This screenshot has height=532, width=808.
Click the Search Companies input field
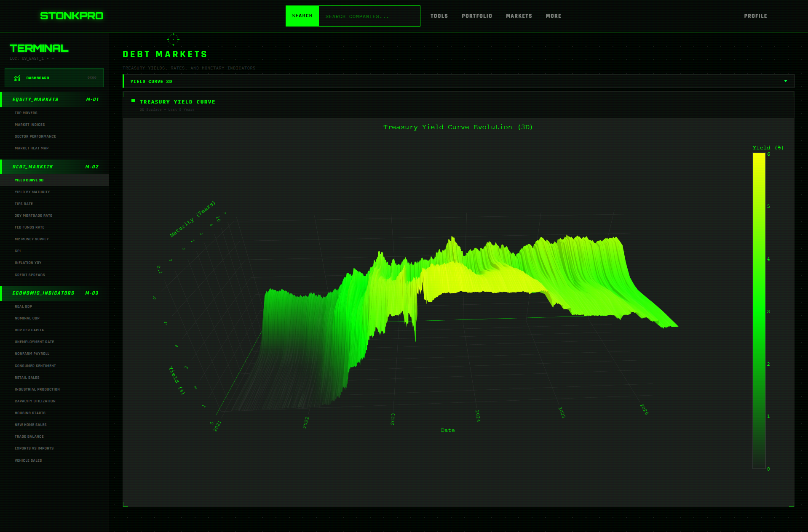point(369,16)
